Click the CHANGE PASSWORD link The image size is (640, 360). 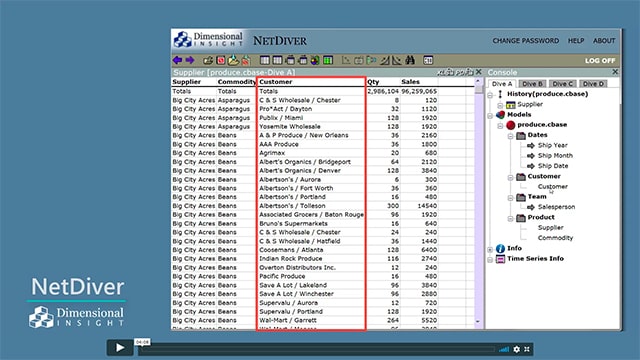coord(526,41)
